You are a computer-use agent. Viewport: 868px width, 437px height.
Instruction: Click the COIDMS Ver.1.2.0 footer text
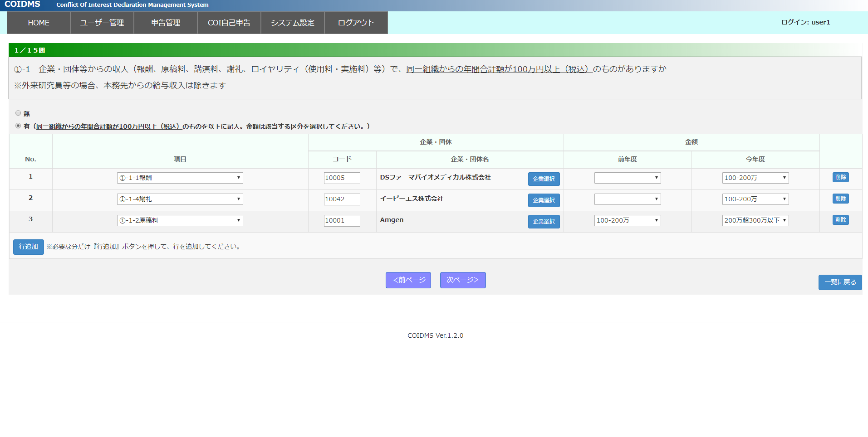(435, 335)
